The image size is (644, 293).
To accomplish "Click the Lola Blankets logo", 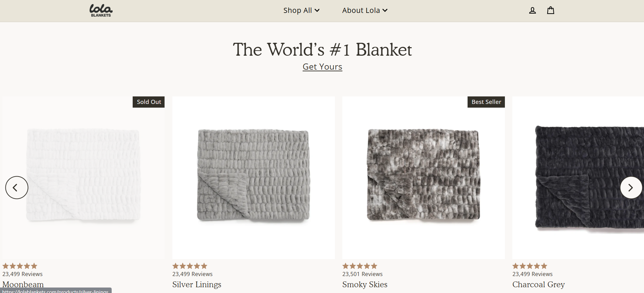I will 101,11.
